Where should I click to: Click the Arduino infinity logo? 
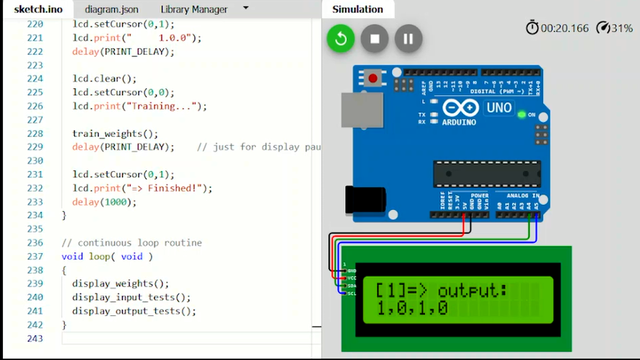[x=460, y=108]
